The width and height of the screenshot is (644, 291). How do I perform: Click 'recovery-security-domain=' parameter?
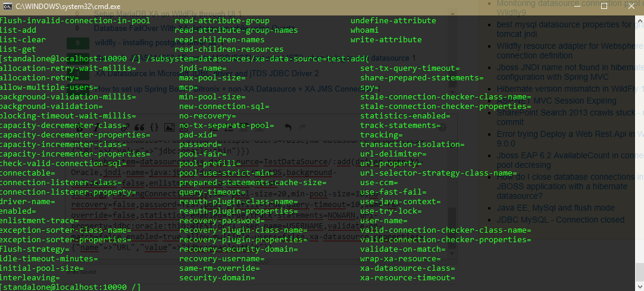tap(239, 249)
